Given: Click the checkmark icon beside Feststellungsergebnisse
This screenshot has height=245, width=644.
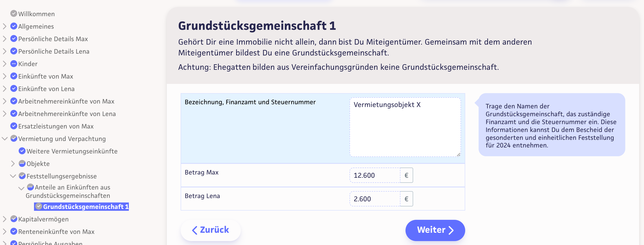Looking at the screenshot, I should 22,176.
